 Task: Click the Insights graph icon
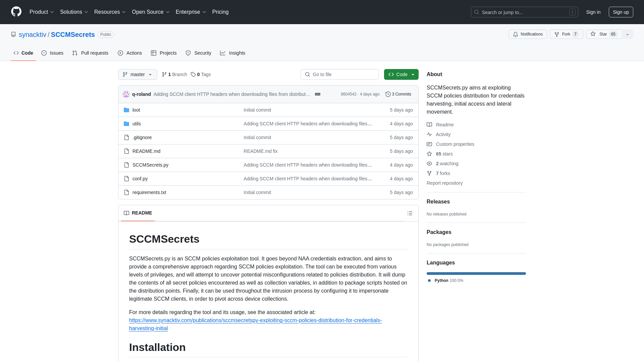[223, 53]
